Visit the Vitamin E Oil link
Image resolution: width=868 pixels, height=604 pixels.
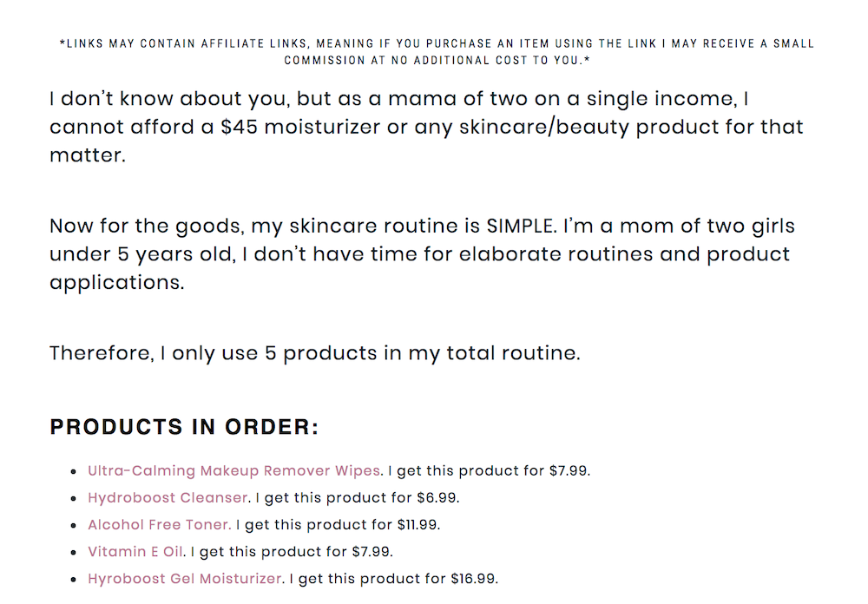pos(135,552)
